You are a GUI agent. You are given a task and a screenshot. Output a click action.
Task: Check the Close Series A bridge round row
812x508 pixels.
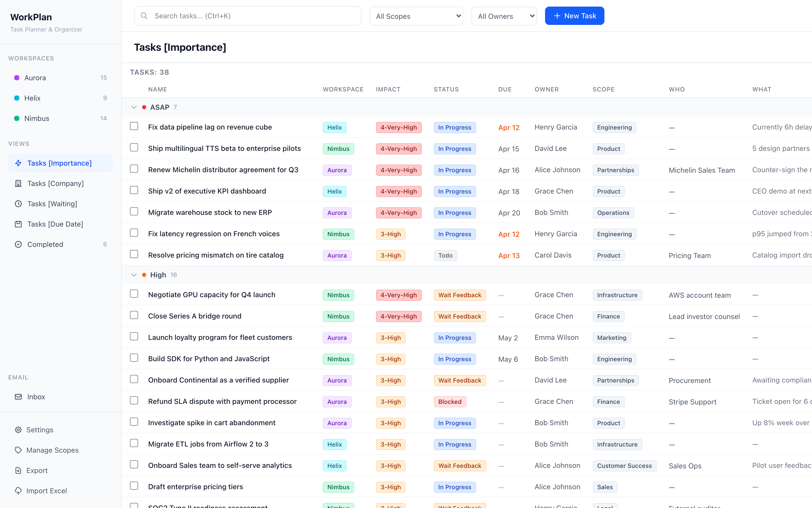coord(134,315)
